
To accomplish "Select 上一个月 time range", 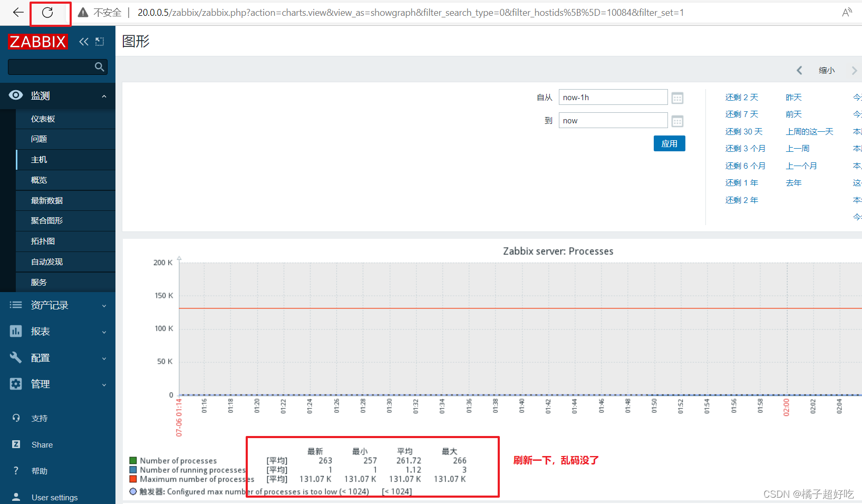I will pyautogui.click(x=801, y=166).
